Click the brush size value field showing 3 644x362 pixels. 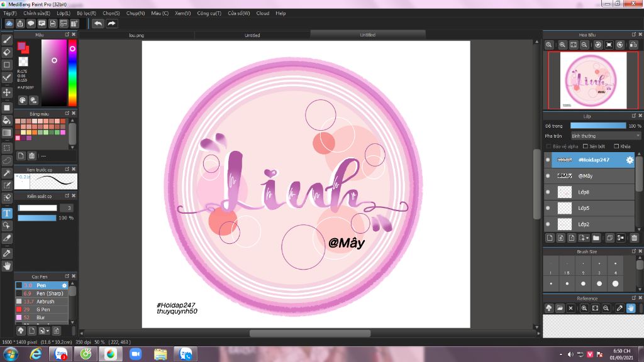(67, 208)
